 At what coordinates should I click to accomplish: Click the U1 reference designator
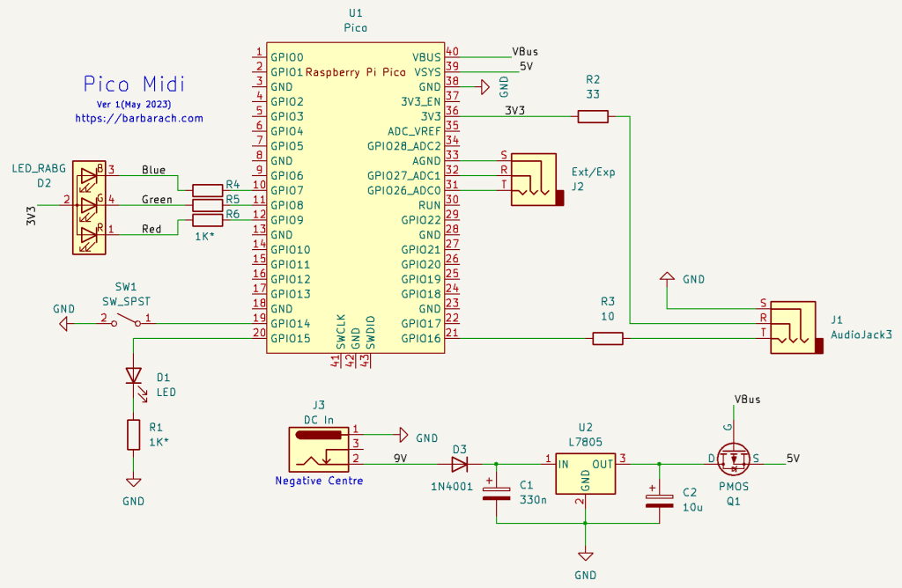[x=356, y=13]
